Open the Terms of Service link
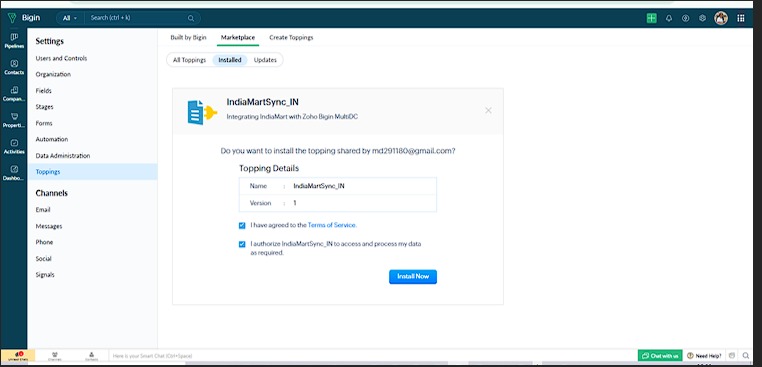The width and height of the screenshot is (762, 367). click(x=332, y=226)
